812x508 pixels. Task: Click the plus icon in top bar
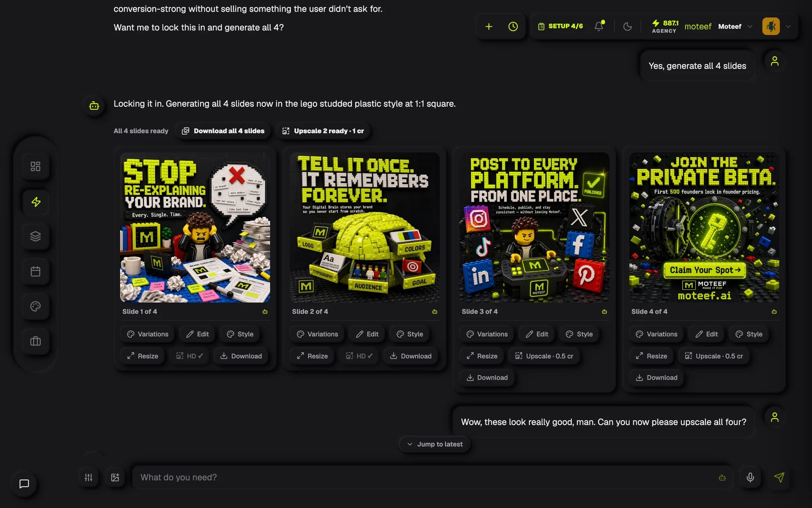coord(489,27)
